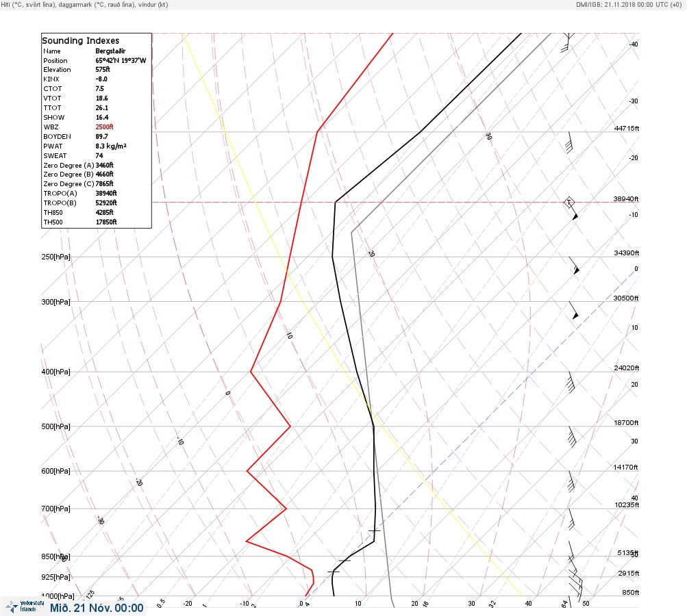Viewport: 687px width, 616px height.
Task: Click the red WBZ value 2500ft
Action: (104, 127)
